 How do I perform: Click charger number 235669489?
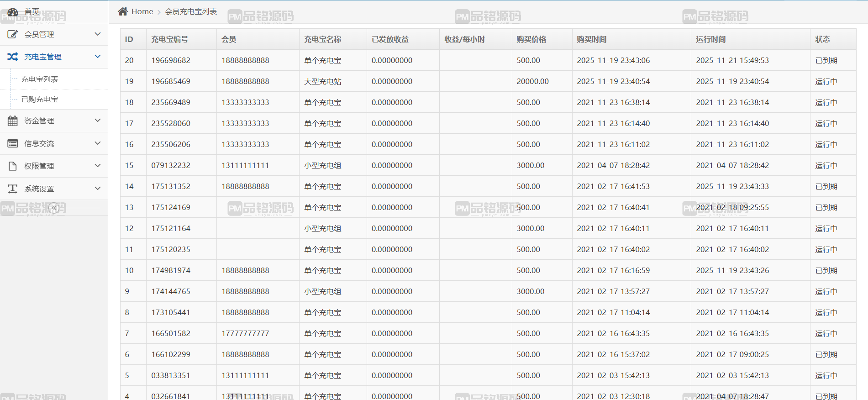[171, 102]
